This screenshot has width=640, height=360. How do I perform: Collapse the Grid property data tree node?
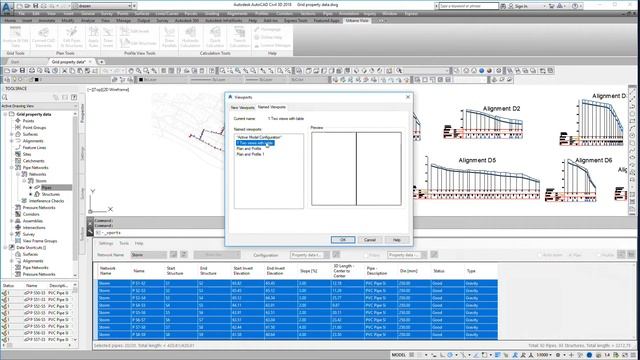click(5, 114)
